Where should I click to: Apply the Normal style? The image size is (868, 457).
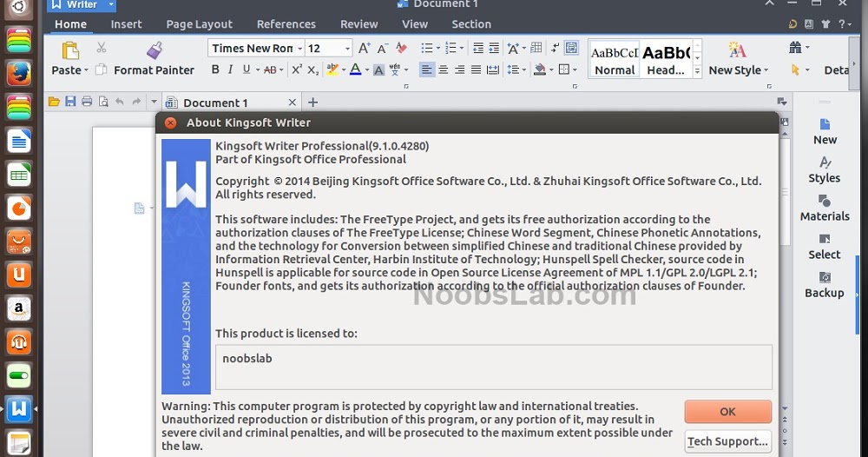[x=615, y=59]
